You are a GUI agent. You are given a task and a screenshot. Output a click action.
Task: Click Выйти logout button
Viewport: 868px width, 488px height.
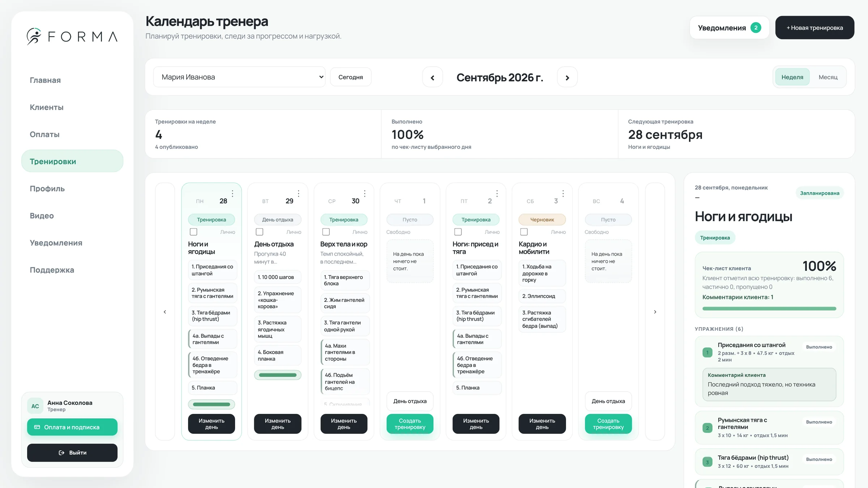pos(72,453)
